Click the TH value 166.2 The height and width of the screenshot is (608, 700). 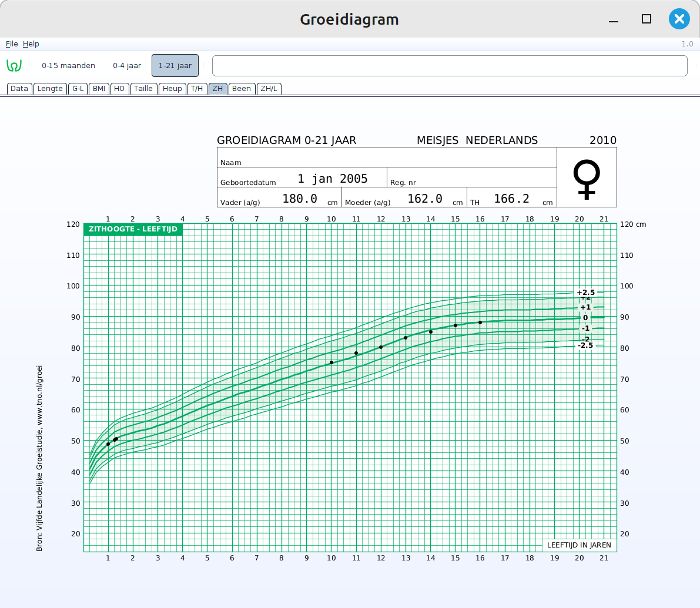(x=511, y=199)
